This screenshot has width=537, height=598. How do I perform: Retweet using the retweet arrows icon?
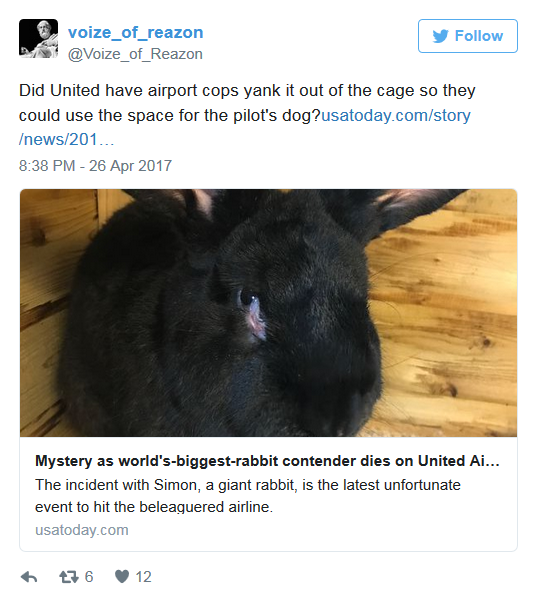pos(69,577)
